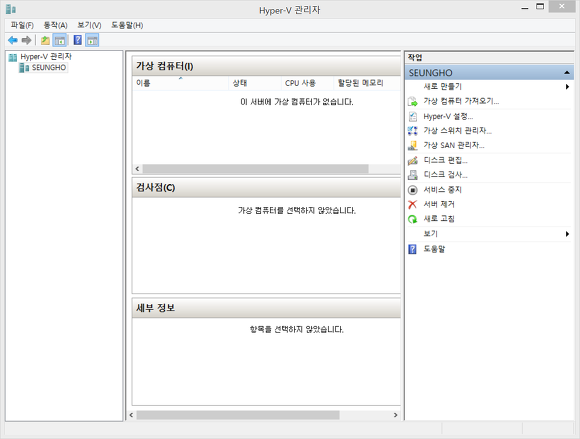
Task: Expand the 보기 submenu arrow in actions
Action: point(567,234)
